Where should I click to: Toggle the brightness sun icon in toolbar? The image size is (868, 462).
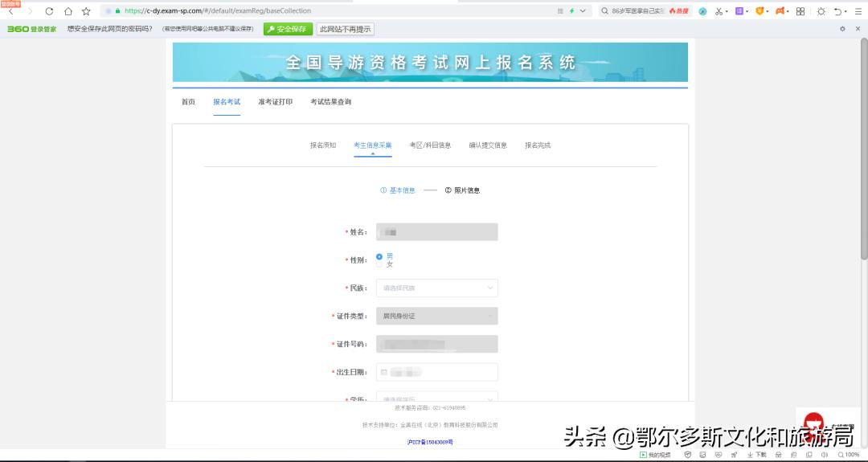[x=821, y=11]
